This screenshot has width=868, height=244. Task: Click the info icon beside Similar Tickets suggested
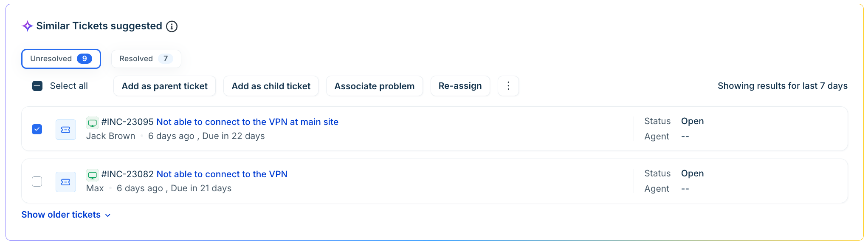click(x=172, y=26)
